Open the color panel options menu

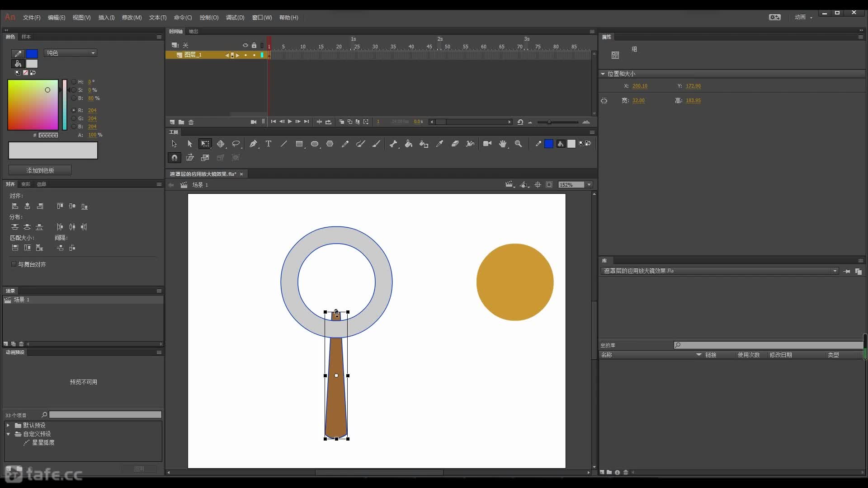click(x=159, y=37)
